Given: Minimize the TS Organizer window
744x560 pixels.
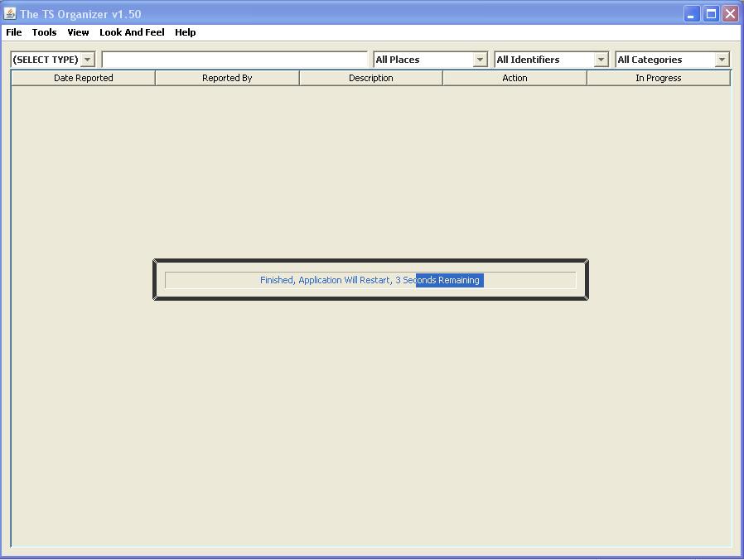Looking at the screenshot, I should [x=692, y=14].
